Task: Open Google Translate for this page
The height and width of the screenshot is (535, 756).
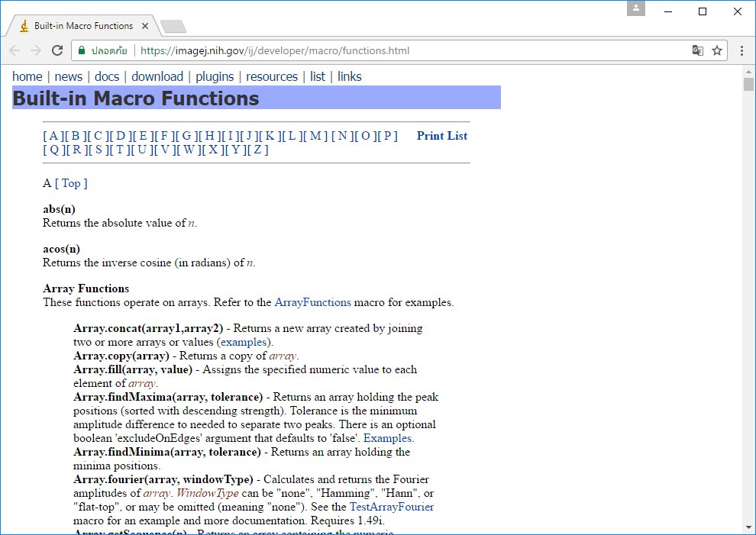Action: [x=697, y=50]
